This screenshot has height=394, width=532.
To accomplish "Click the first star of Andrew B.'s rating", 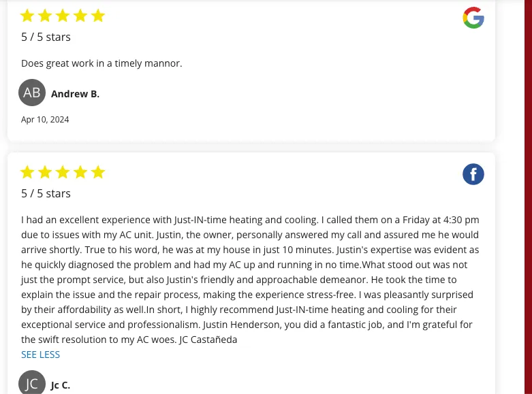I will (27, 16).
